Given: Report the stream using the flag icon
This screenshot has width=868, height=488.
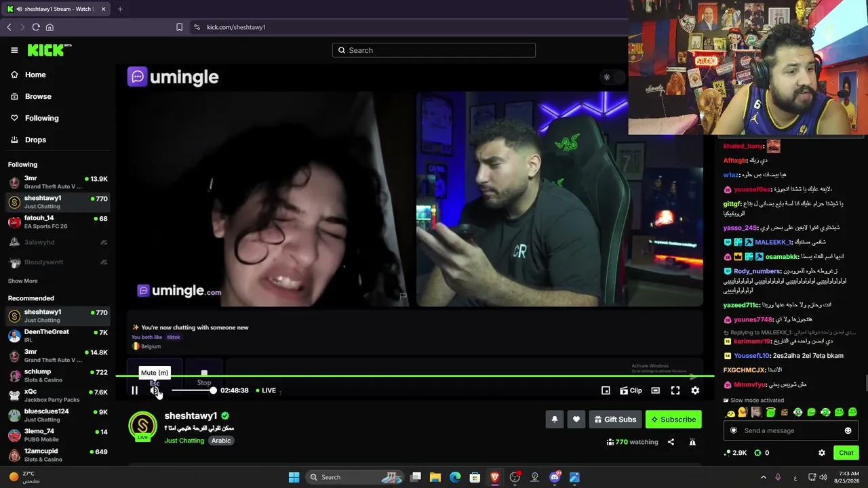Looking at the screenshot, I should coord(692,442).
